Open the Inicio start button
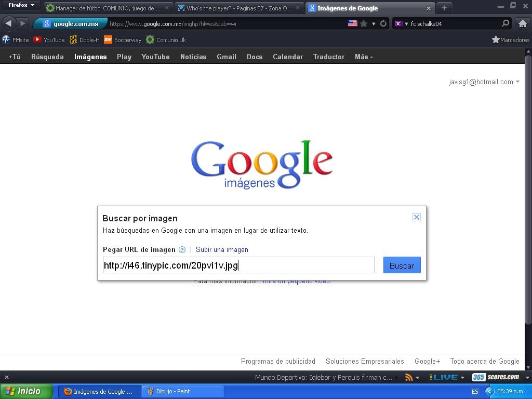This screenshot has width=532, height=399. [x=26, y=391]
